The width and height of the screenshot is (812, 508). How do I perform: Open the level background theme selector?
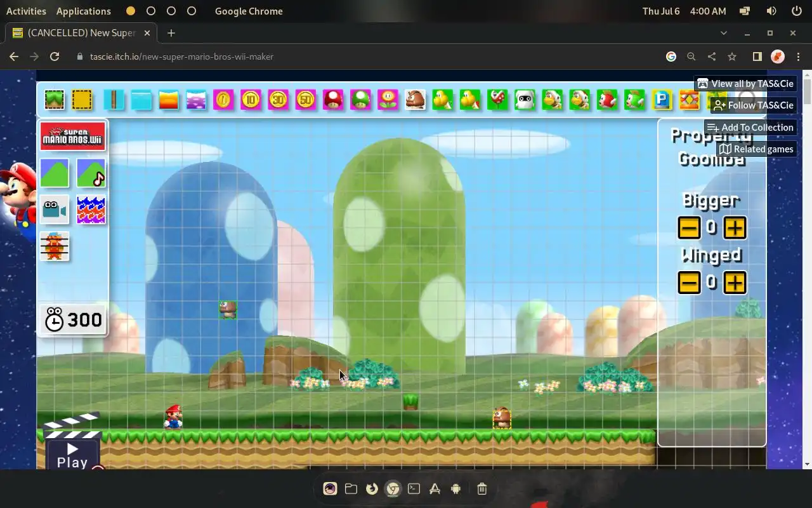tap(55, 173)
